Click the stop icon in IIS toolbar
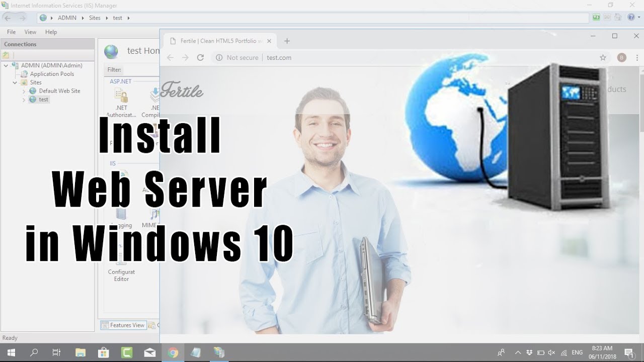This screenshot has width=644, height=362. click(607, 18)
